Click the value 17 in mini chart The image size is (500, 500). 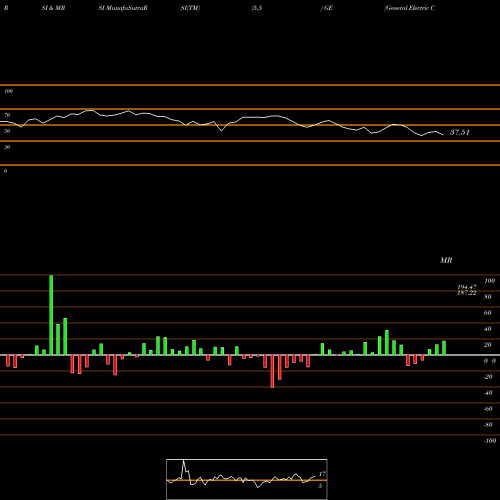click(322, 474)
